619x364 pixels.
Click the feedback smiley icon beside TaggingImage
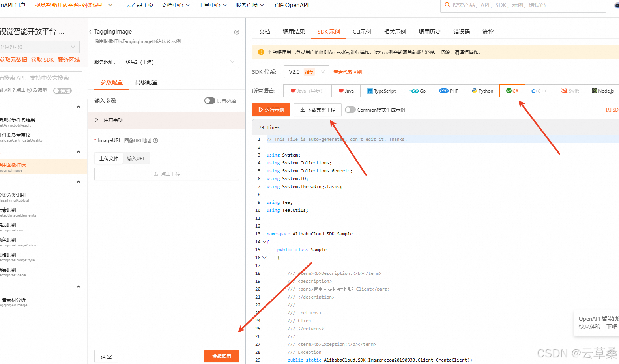pos(237,32)
